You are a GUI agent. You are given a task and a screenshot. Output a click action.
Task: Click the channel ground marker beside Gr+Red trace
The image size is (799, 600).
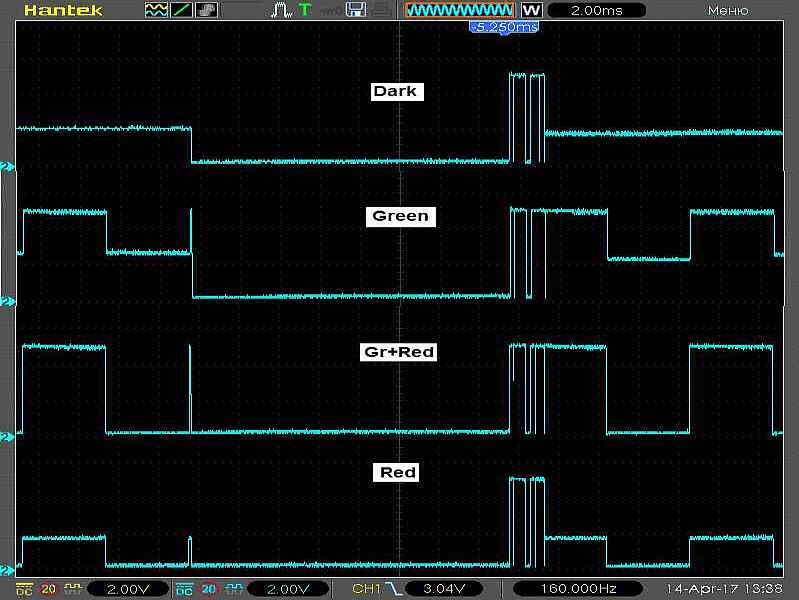(7, 437)
